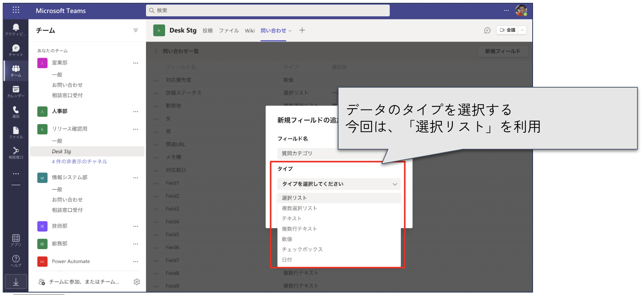
Task: Open more options for 人事部 team
Action: [x=136, y=112]
